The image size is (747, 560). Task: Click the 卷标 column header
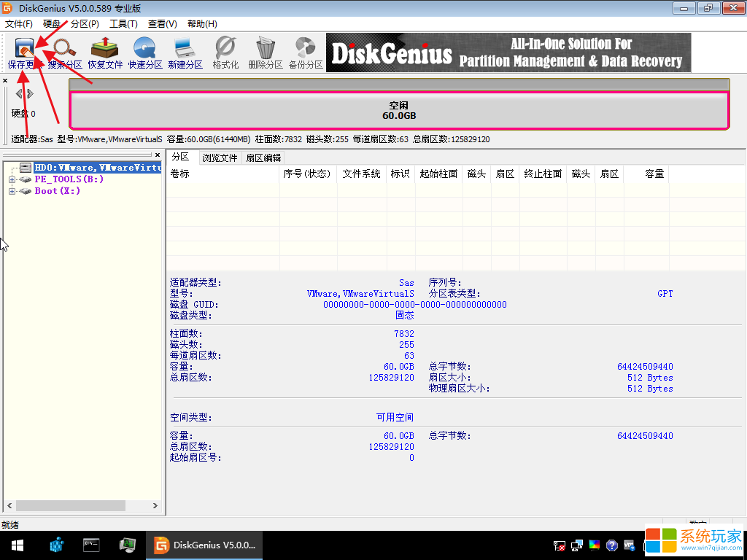click(x=222, y=174)
